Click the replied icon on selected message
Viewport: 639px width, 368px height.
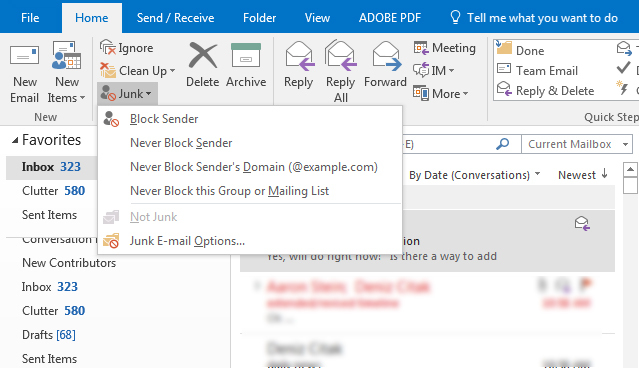[582, 223]
